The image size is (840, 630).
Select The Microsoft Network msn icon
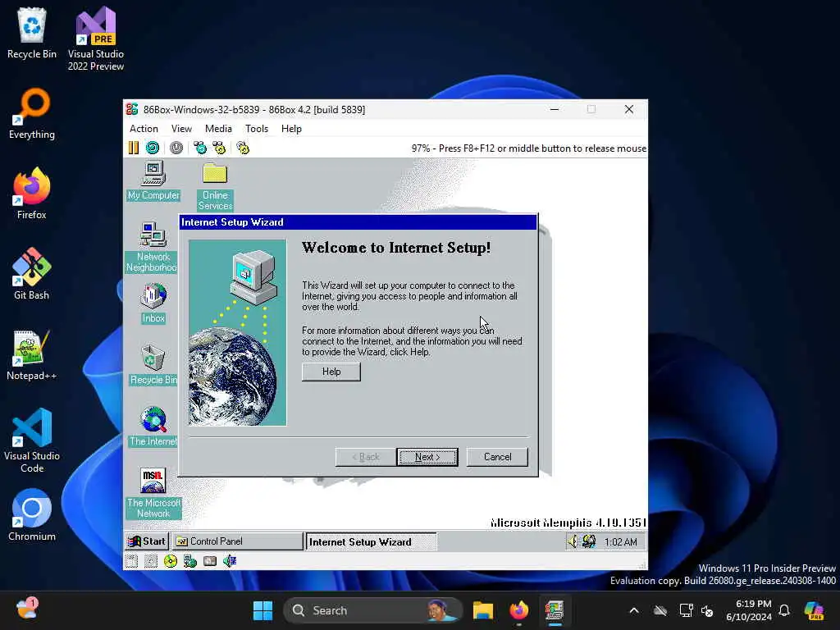point(153,493)
